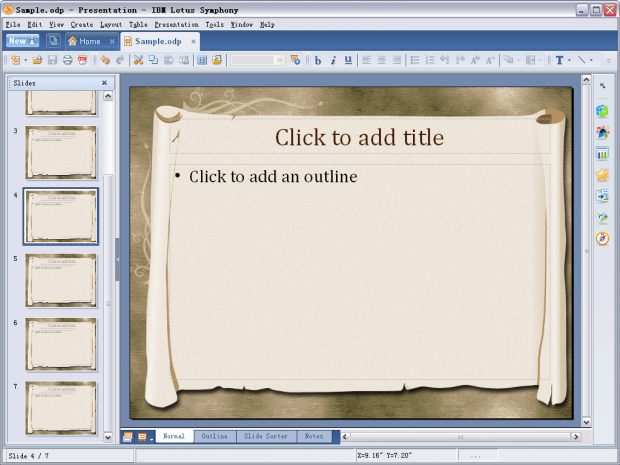Click the Save icon in toolbar
The width and height of the screenshot is (620, 465).
(52, 60)
